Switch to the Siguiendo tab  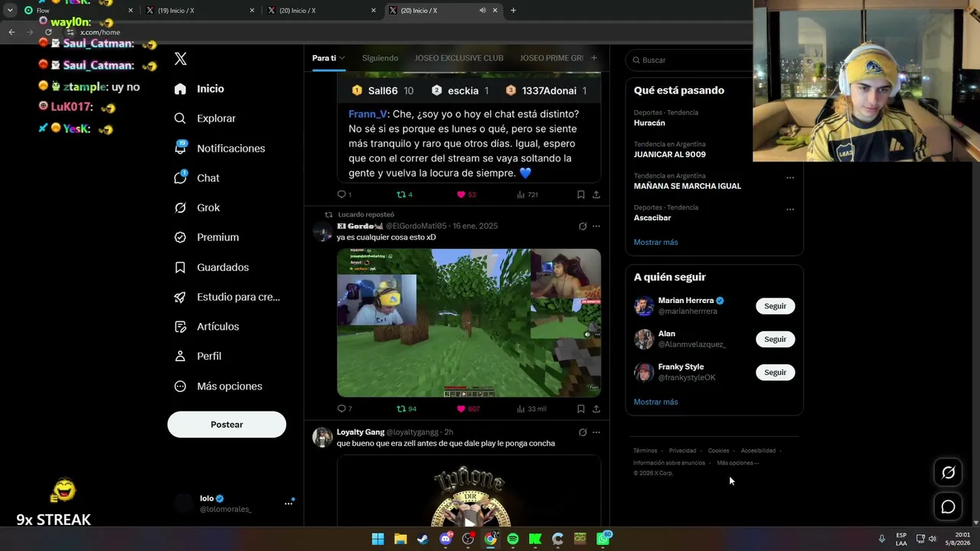pyautogui.click(x=380, y=58)
